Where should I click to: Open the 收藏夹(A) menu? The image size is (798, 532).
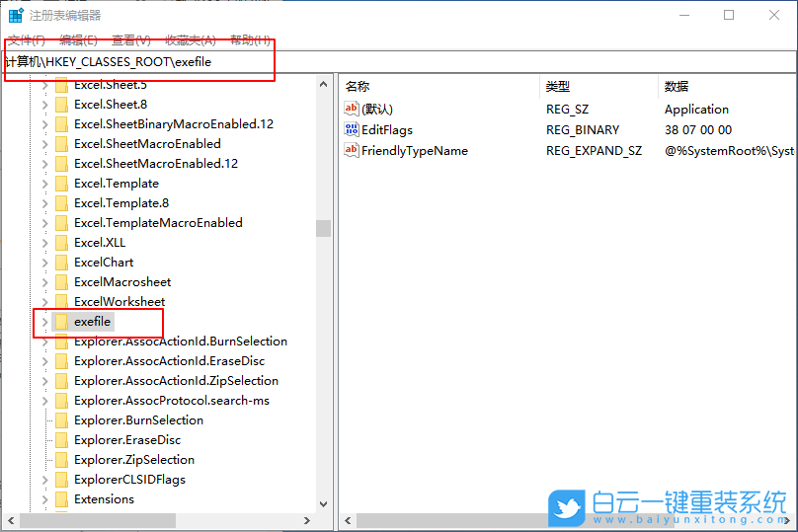coord(191,39)
